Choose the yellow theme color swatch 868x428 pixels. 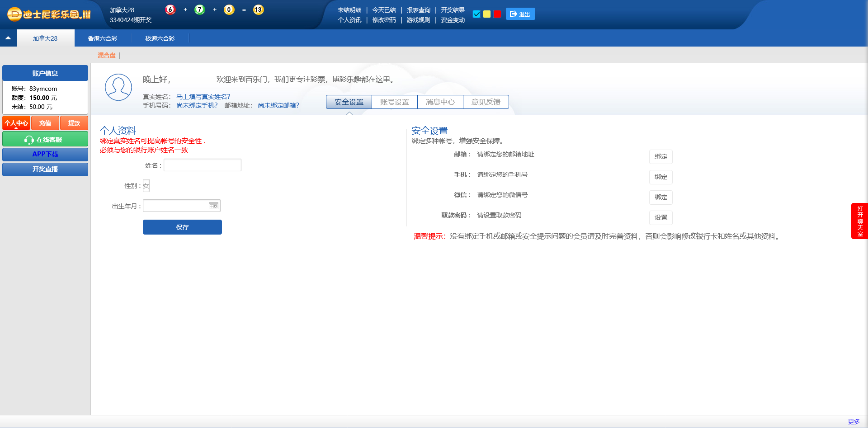(x=487, y=14)
